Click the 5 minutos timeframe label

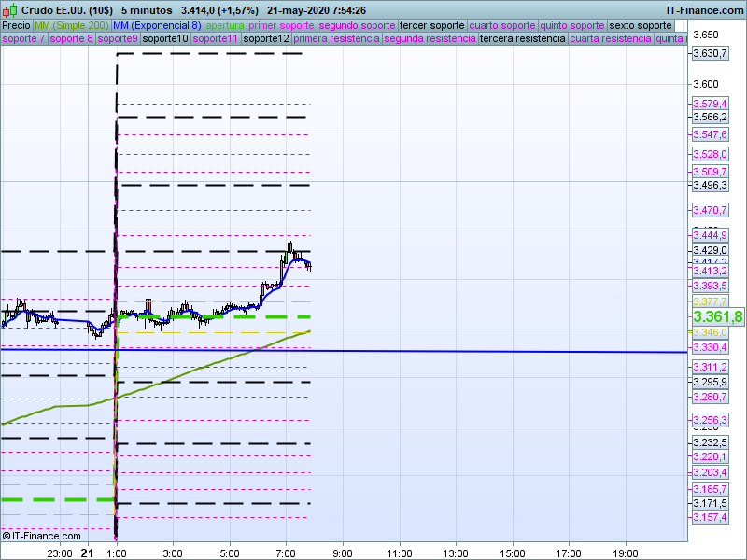(147, 10)
